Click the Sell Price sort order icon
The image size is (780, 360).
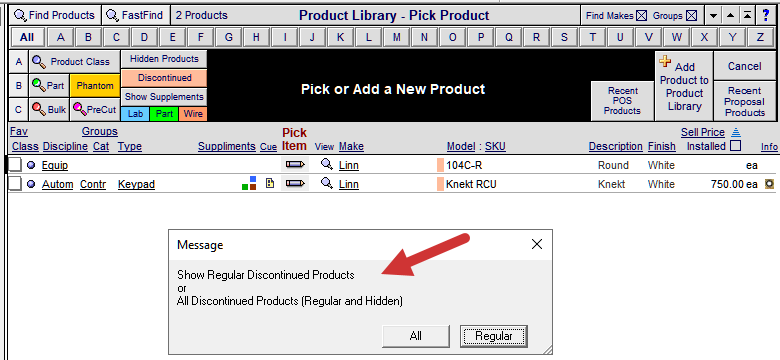(x=737, y=132)
